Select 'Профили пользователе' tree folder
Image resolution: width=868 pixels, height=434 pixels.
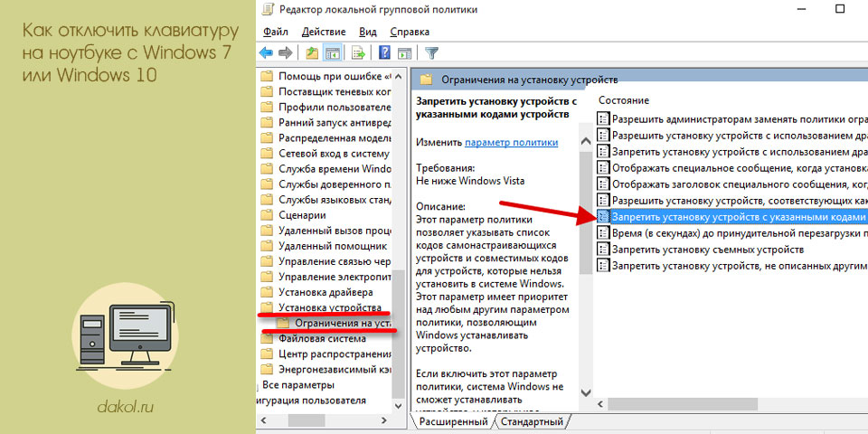click(335, 107)
